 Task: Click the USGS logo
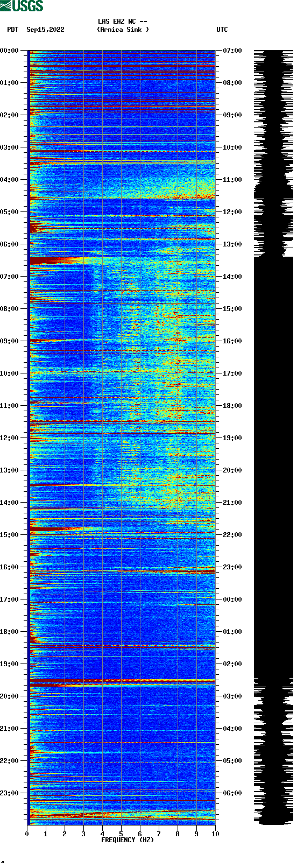pyautogui.click(x=22, y=6)
